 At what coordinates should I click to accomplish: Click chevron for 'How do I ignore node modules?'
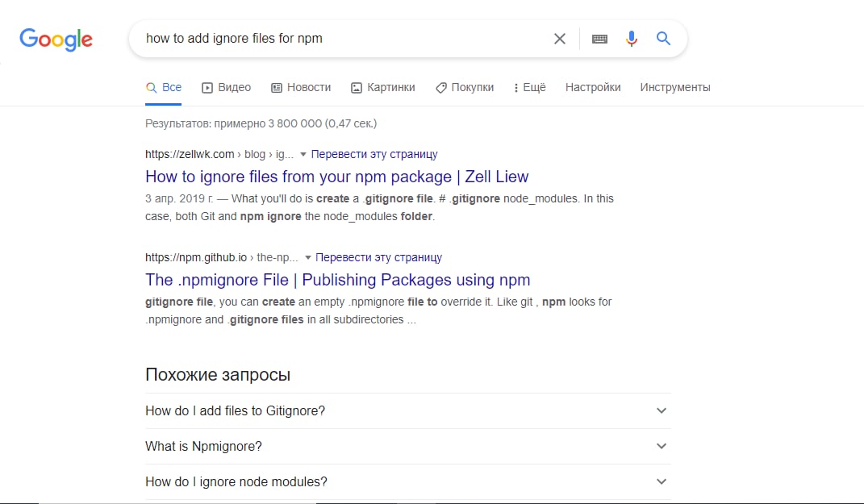tap(662, 481)
